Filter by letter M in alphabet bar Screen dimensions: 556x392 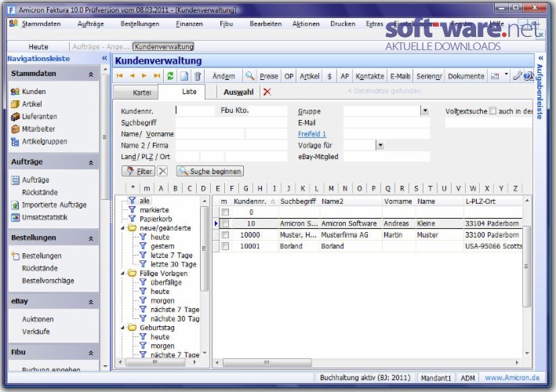point(331,189)
